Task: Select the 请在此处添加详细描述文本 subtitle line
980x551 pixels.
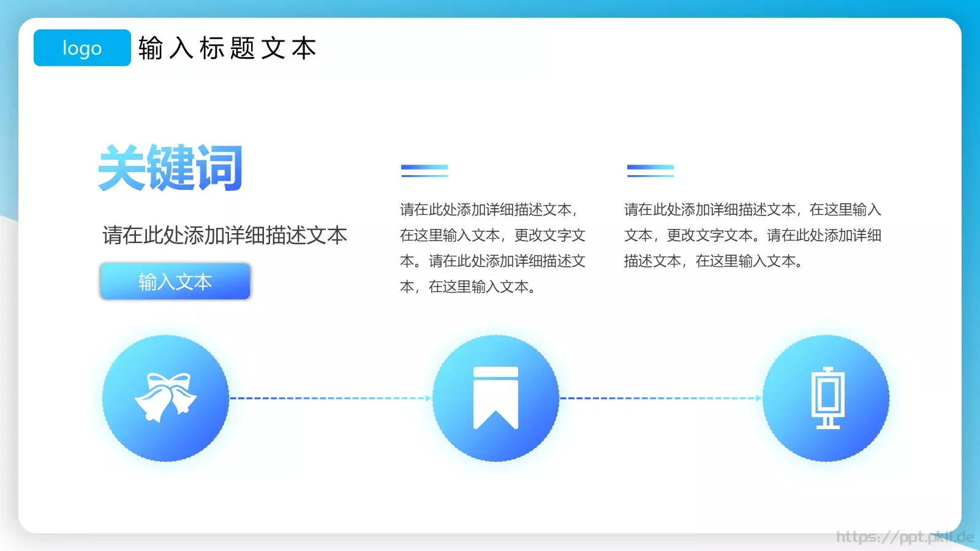Action: 225,235
